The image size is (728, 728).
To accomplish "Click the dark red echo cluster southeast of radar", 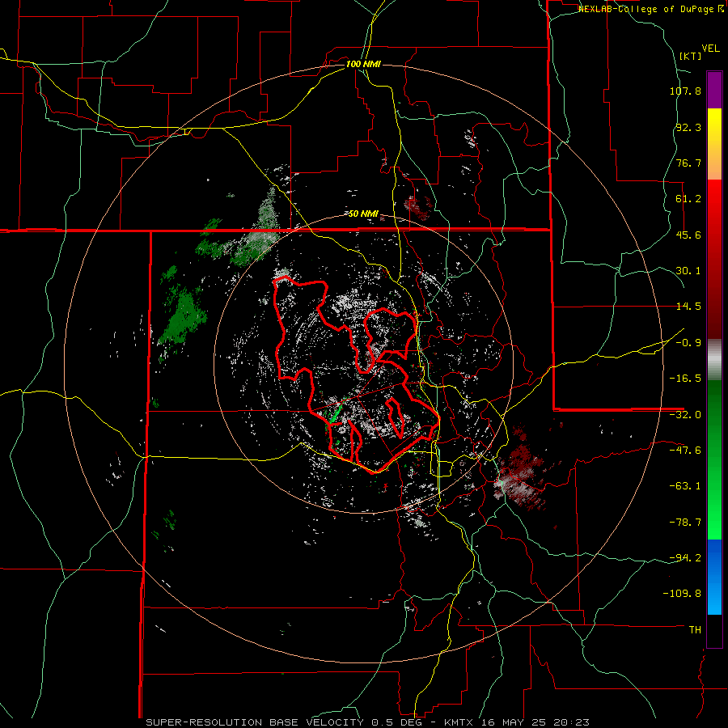I will coord(521,470).
